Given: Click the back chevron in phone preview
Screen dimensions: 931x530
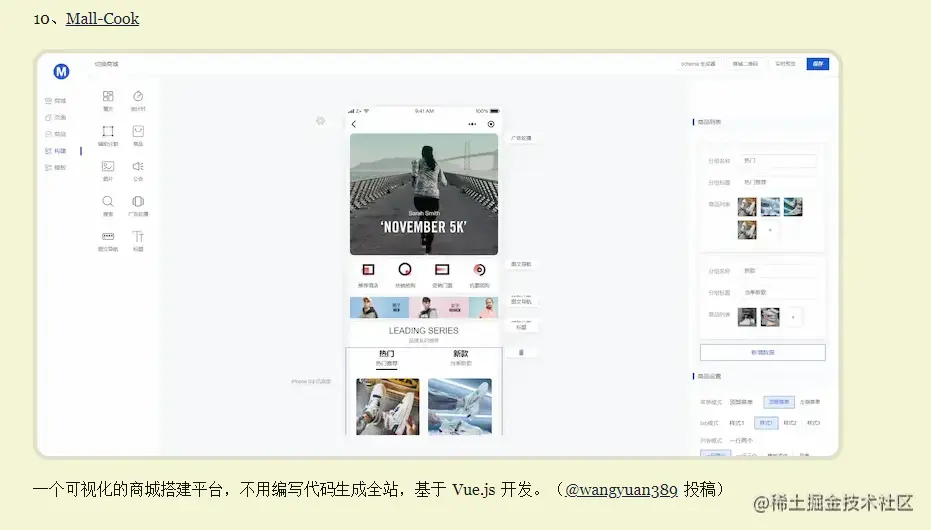Looking at the screenshot, I should (354, 124).
